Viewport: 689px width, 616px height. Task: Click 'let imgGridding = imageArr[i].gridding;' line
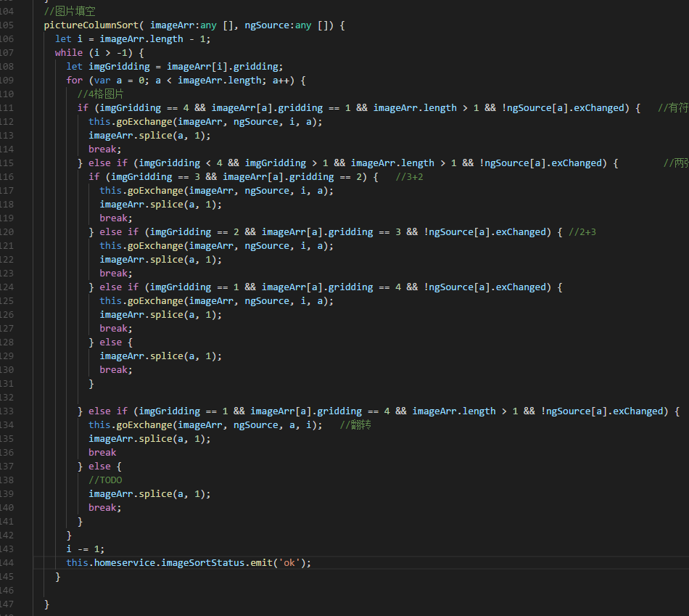pos(175,67)
